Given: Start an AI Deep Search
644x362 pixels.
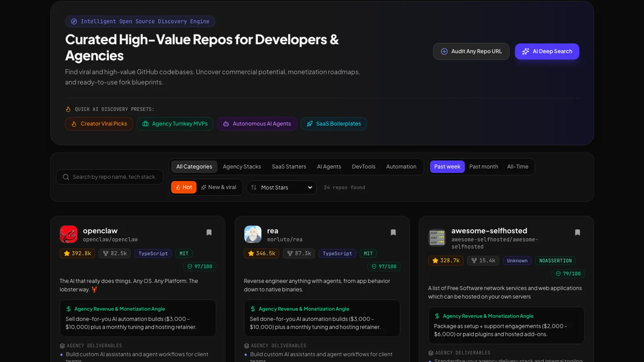Looking at the screenshot, I should (x=547, y=51).
